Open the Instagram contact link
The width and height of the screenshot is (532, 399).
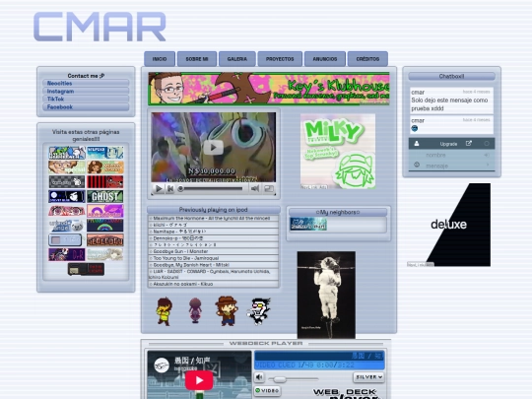click(86, 91)
